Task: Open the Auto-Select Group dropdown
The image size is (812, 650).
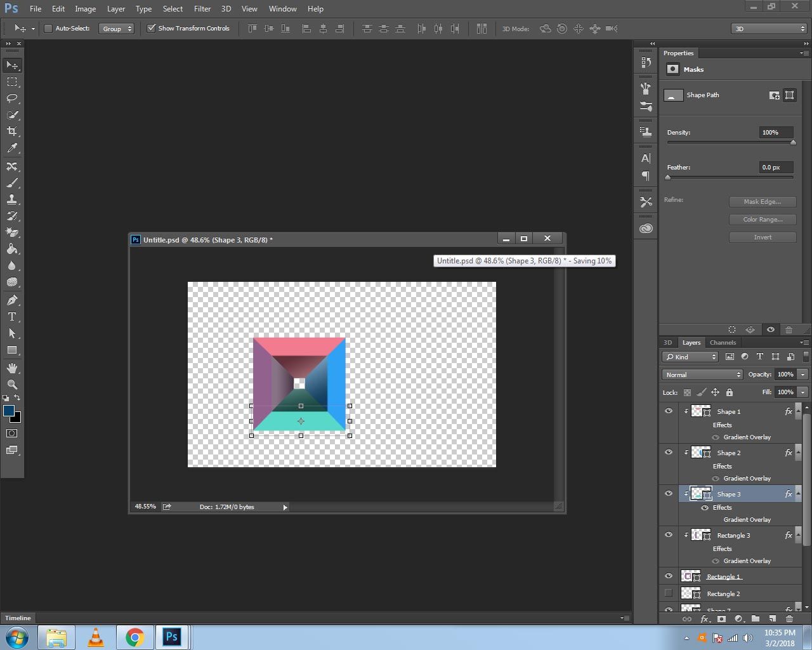Action: (x=117, y=29)
